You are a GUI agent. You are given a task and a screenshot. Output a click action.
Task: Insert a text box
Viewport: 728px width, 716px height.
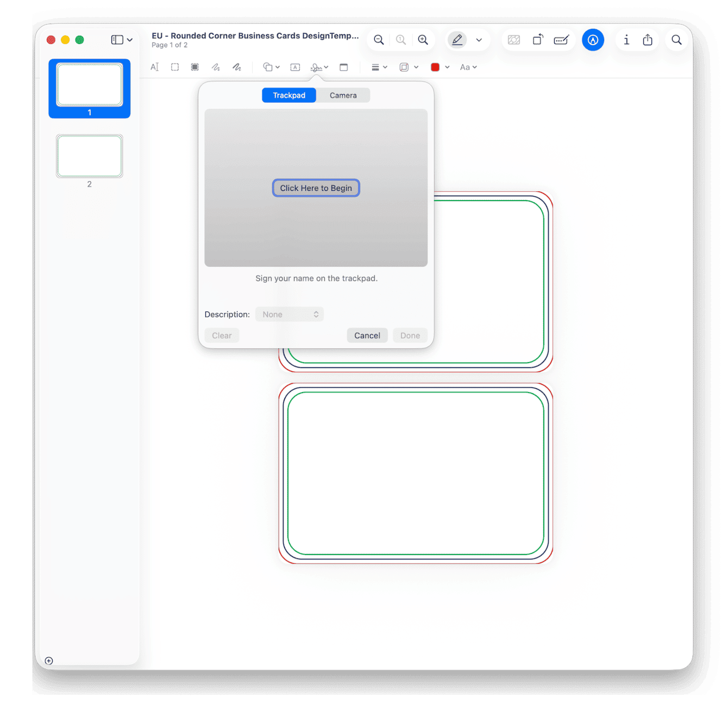click(295, 67)
